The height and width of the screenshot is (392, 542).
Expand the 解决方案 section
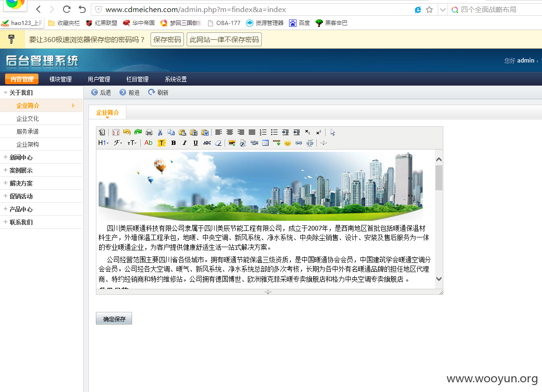[x=6, y=183]
